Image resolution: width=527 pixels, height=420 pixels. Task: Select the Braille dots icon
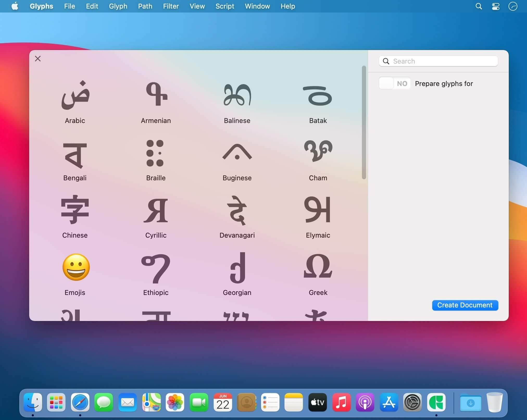[155, 153]
